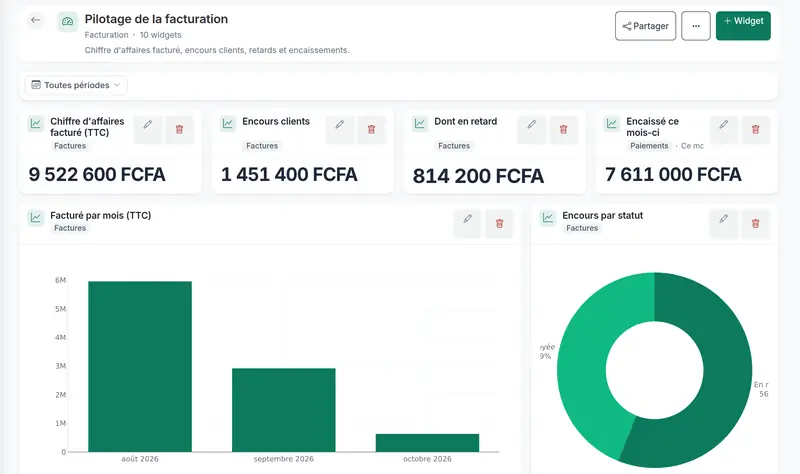
Task: Edit the Encaissé ce mois-ci widget
Action: tap(723, 130)
